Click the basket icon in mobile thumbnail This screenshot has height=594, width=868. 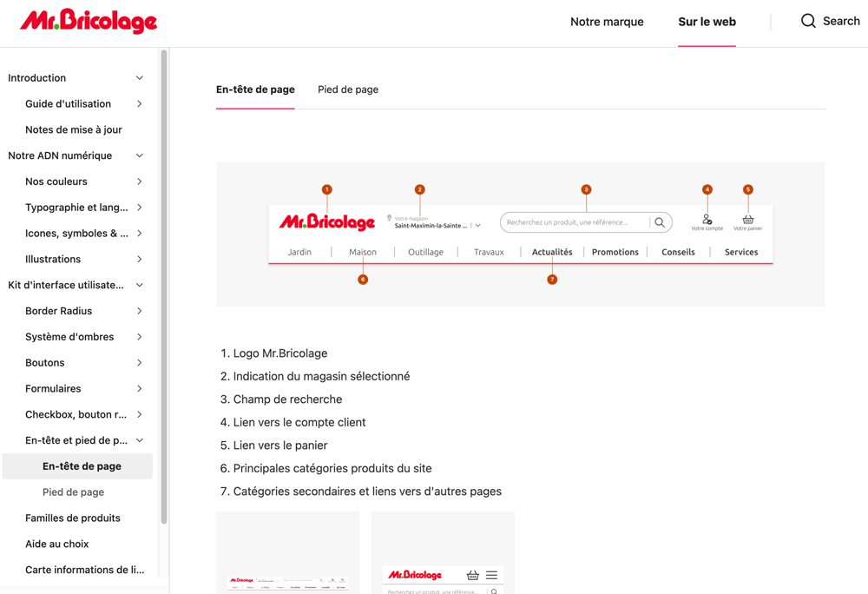pyautogui.click(x=472, y=575)
